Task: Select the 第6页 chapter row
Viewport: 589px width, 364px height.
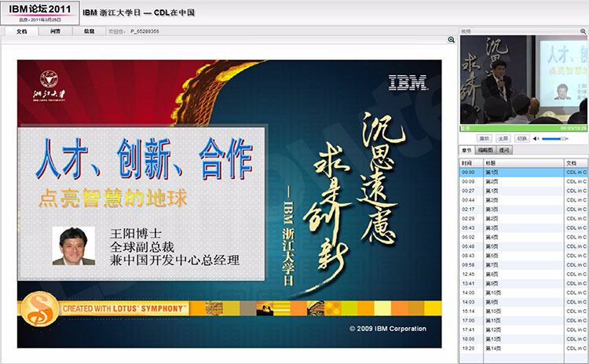Action: click(524, 256)
